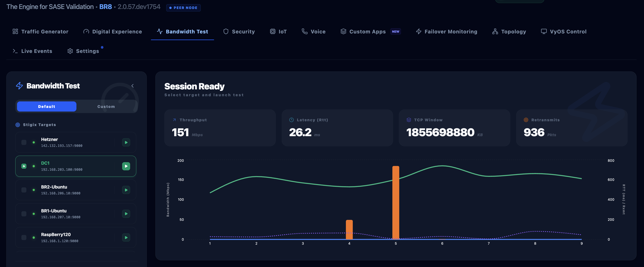The width and height of the screenshot is (644, 267).
Task: Open the Security tab
Action: point(239,32)
